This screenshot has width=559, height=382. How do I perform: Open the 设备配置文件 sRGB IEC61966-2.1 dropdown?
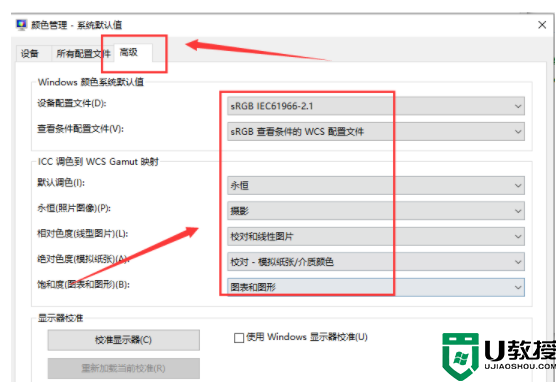tap(376, 106)
